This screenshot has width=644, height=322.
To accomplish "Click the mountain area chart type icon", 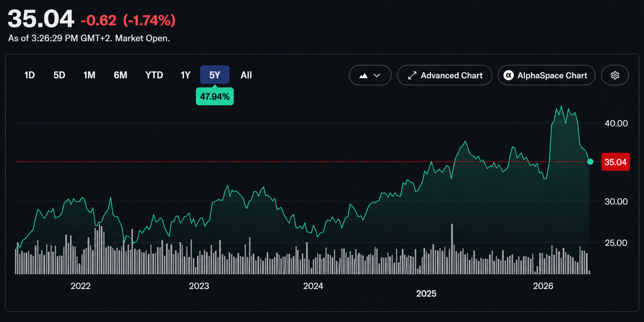I will [363, 75].
